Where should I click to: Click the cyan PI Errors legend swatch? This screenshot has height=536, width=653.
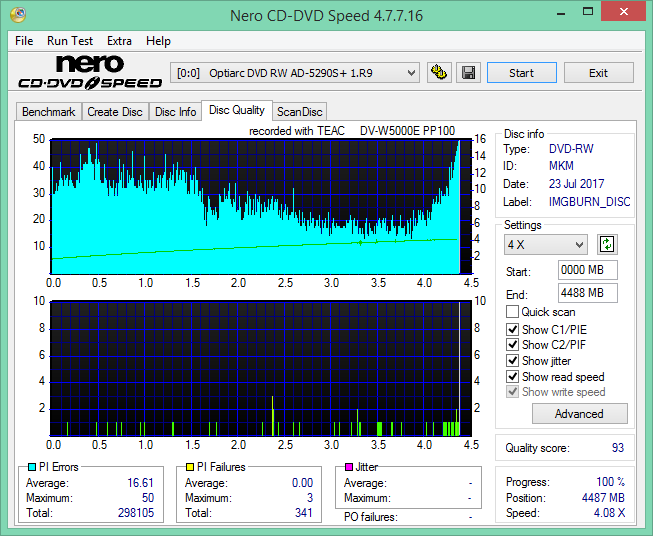coord(32,467)
